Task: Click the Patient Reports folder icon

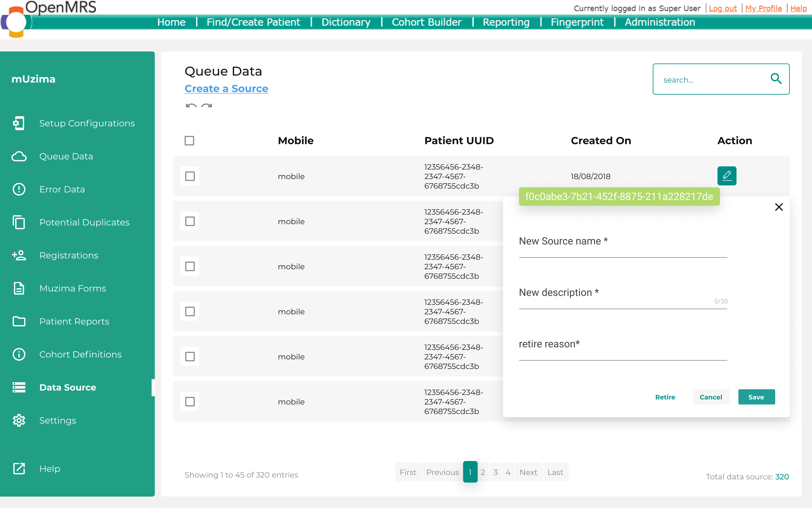Action: pos(19,321)
